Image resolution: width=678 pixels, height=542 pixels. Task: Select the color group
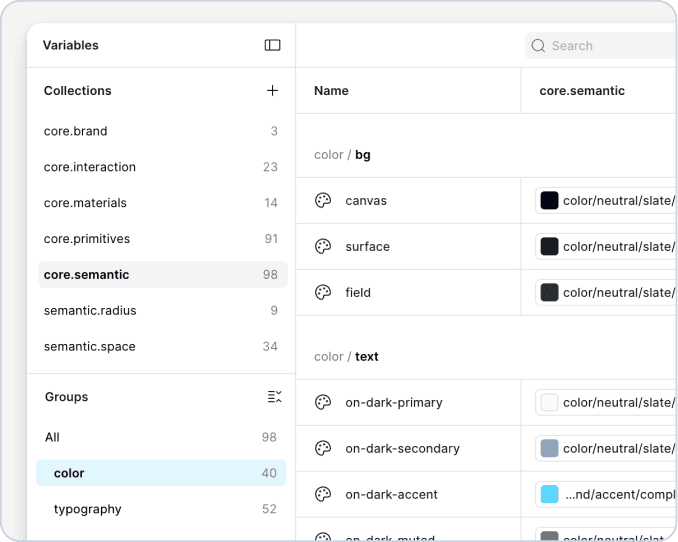pos(161,473)
